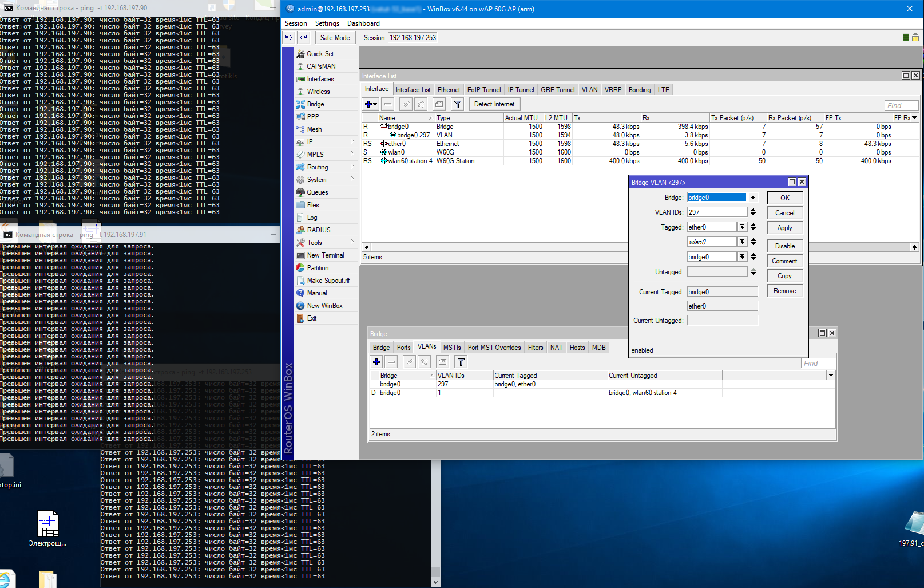Open the Wireless menu in sidebar
The width and height of the screenshot is (924, 588).
pyautogui.click(x=318, y=92)
